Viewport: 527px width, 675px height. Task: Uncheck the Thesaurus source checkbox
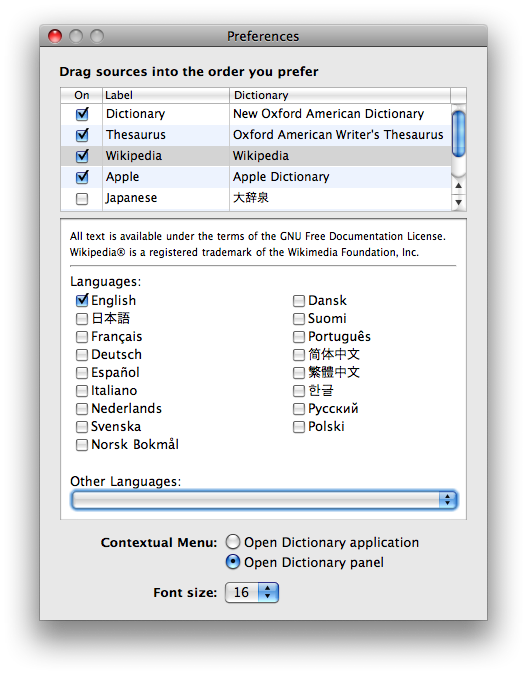82,135
